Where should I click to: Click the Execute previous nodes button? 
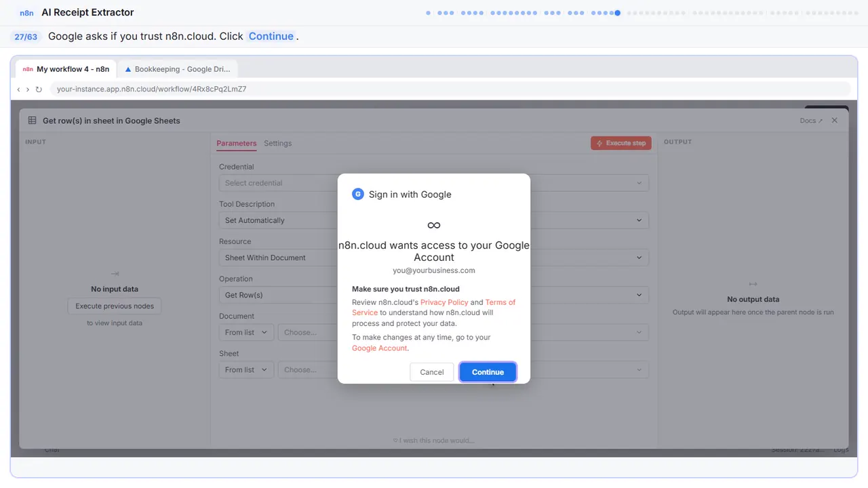pos(115,306)
